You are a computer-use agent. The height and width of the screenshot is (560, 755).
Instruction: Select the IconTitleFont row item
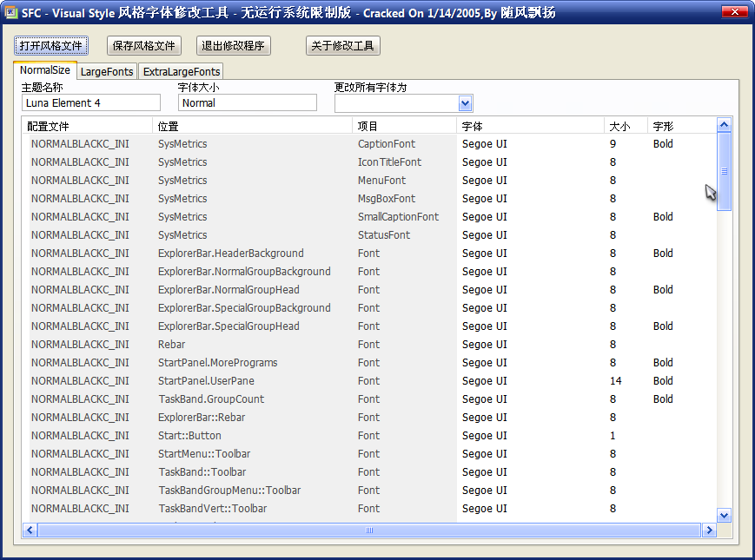click(x=389, y=162)
